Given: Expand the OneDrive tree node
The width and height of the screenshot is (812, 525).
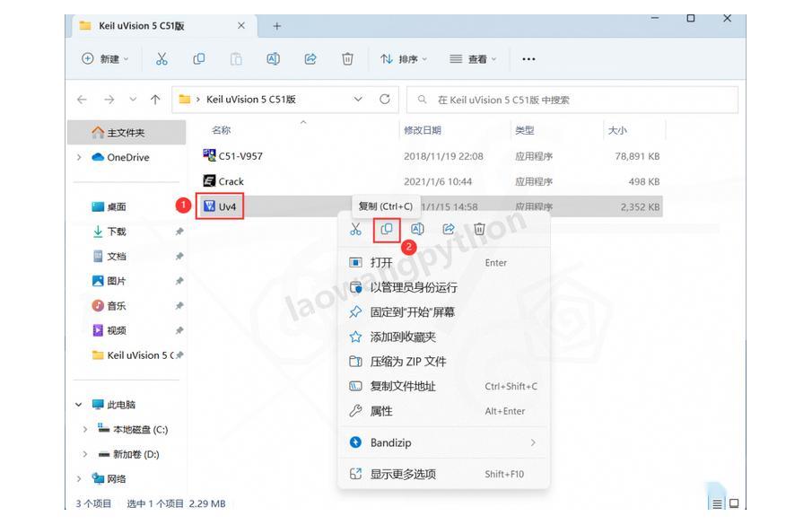Looking at the screenshot, I should point(79,157).
